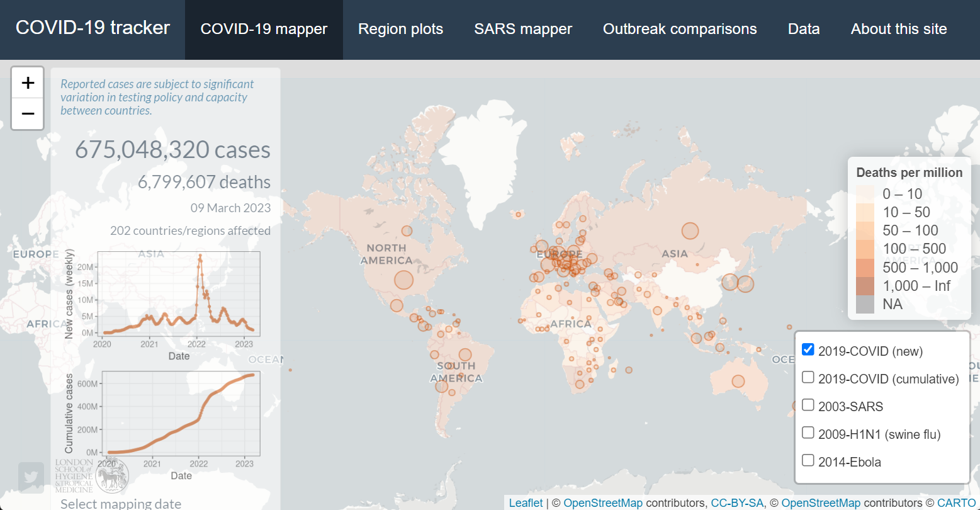This screenshot has height=510, width=980.
Task: Click the large case circle over Russia
Action: tap(690, 231)
